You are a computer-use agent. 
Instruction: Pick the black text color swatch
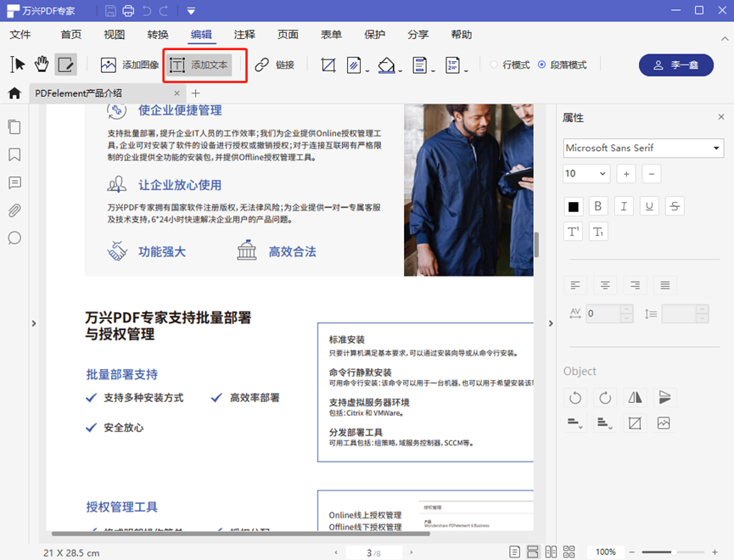click(573, 205)
